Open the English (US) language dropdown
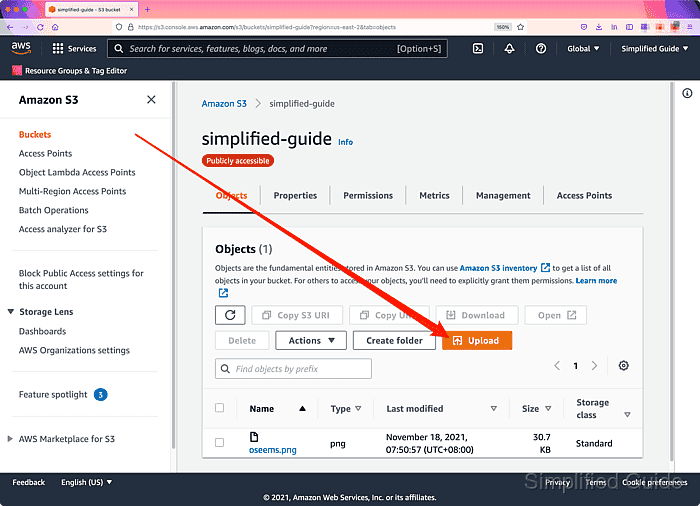The height and width of the screenshot is (506, 700). coord(87,482)
